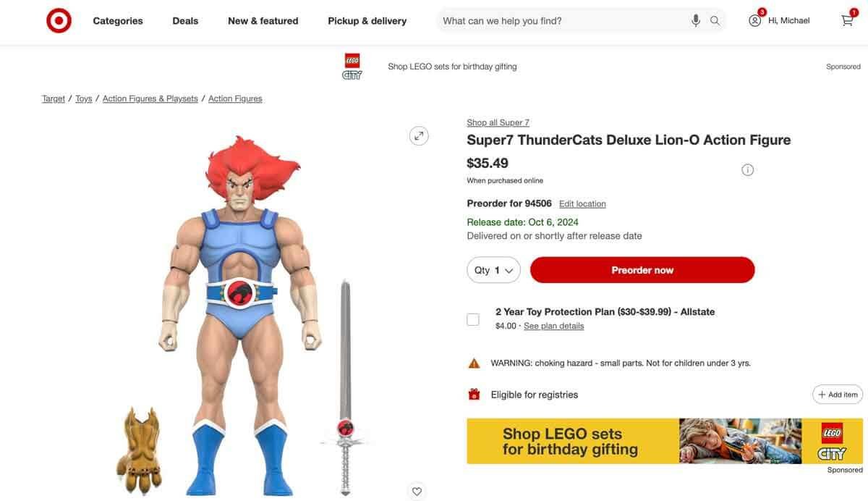Click the Preorder now button
Viewport: 868px width, 501px height.
coord(642,270)
